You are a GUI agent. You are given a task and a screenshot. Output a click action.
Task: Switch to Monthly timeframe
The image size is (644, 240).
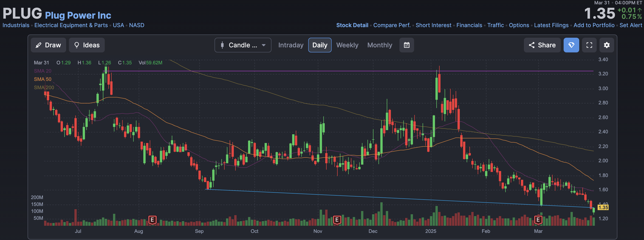380,45
